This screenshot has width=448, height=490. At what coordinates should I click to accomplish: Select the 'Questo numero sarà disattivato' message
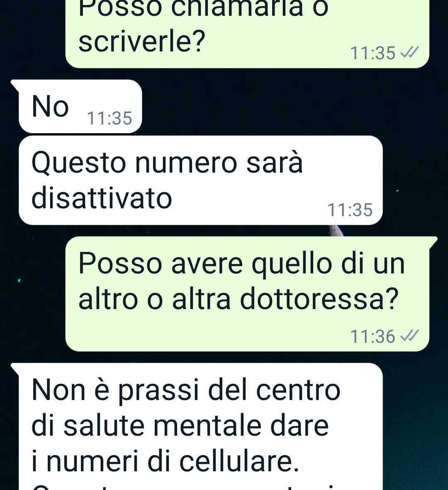click(201, 180)
